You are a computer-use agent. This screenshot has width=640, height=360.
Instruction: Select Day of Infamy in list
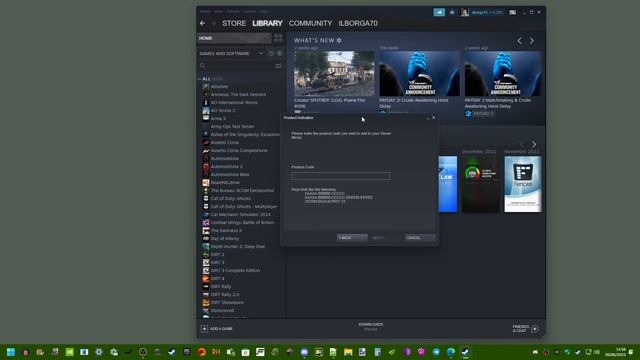pyautogui.click(x=224, y=238)
